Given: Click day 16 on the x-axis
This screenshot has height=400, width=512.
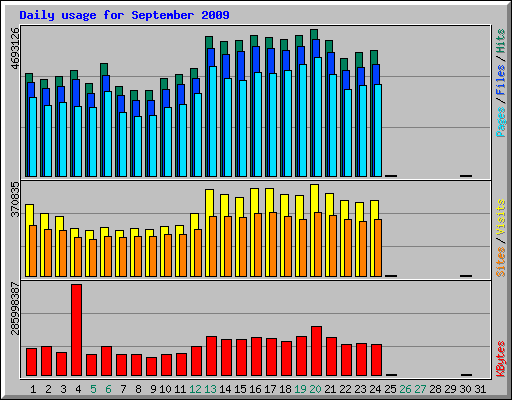Looking at the screenshot, I should 255,389.
